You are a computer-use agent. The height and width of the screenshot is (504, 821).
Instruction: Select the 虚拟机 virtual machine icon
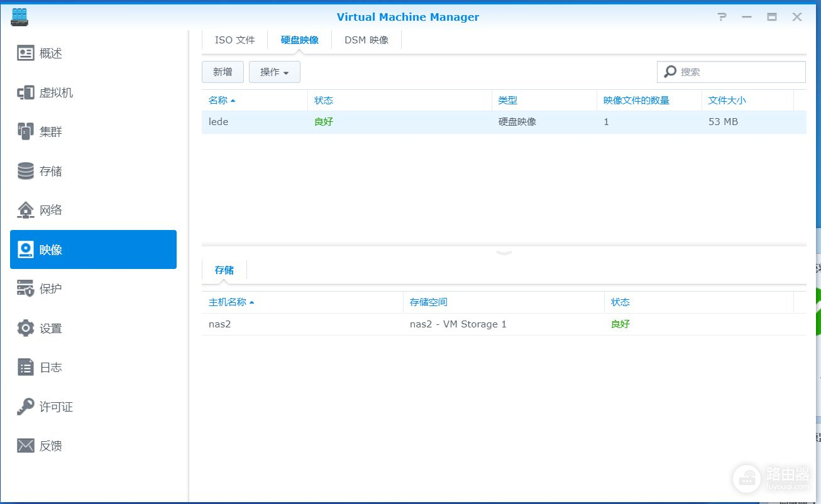(x=26, y=93)
